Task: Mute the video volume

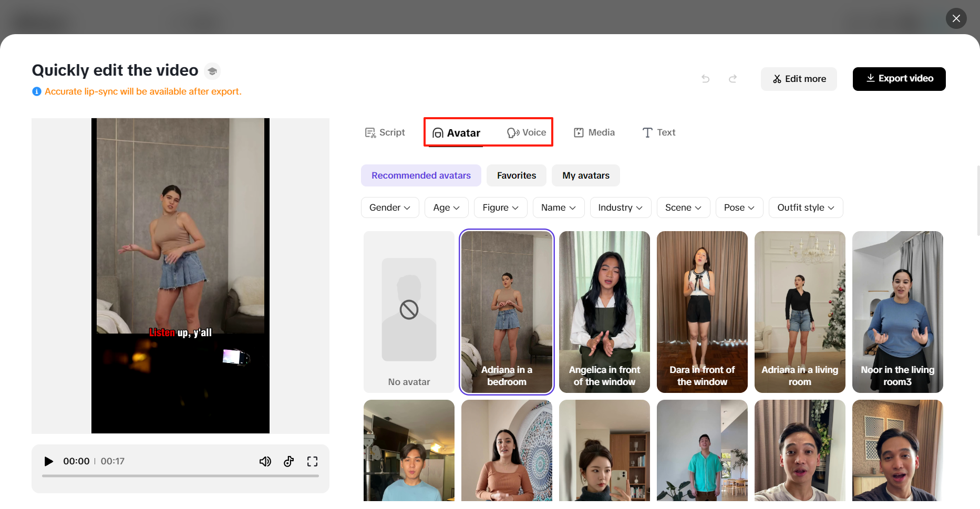Action: 265,461
